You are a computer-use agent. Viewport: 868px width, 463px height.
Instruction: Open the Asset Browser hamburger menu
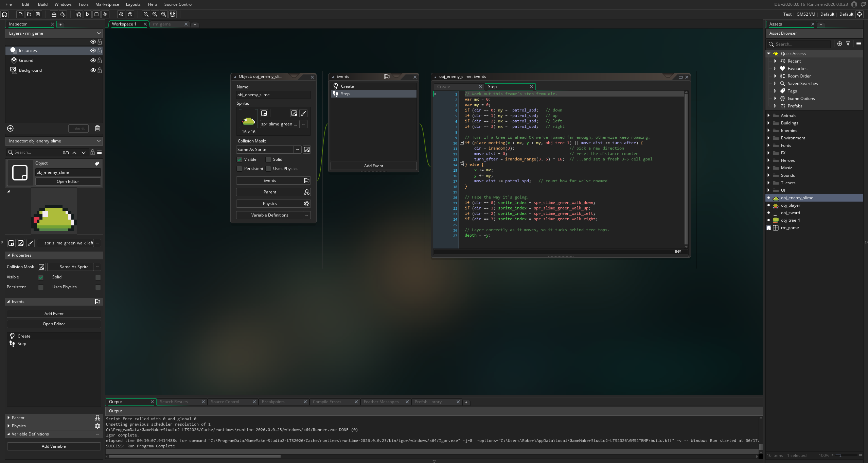click(x=858, y=44)
